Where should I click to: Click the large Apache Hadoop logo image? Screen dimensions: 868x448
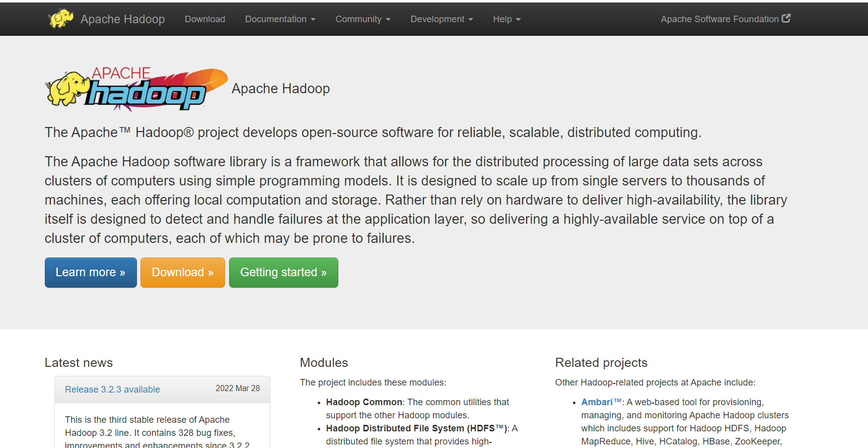136,89
